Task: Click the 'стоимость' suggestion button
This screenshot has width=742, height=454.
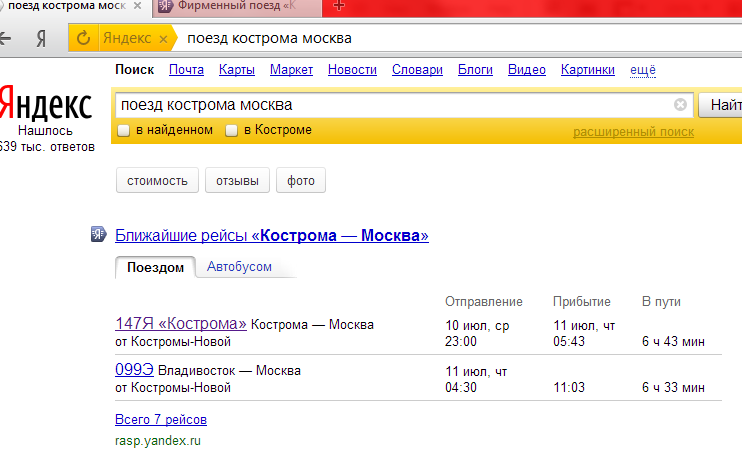Action: coord(157,180)
